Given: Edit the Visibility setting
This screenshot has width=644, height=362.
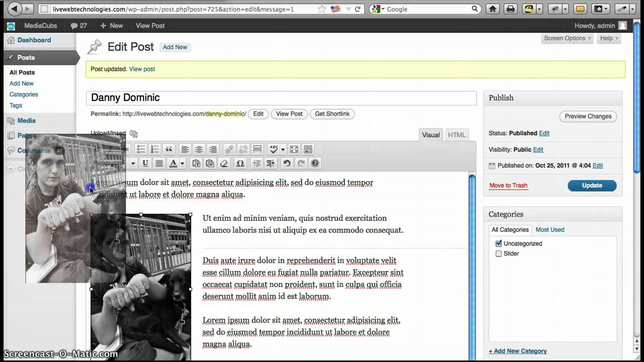Looking at the screenshot, I should [538, 150].
